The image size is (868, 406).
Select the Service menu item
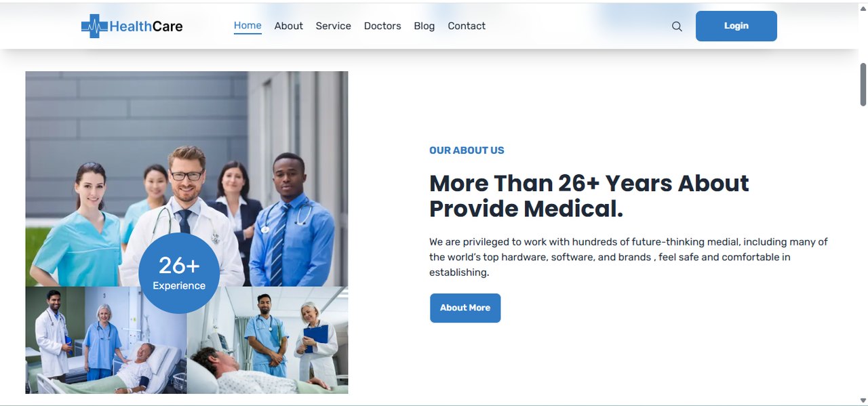tap(333, 26)
